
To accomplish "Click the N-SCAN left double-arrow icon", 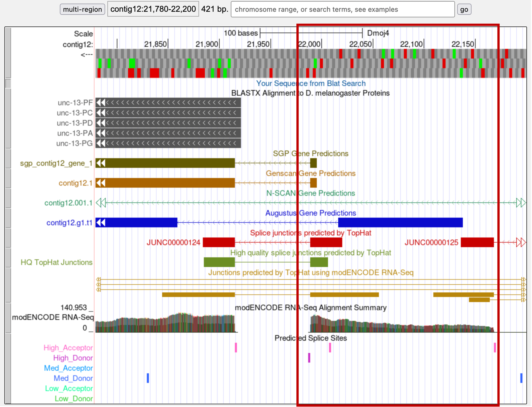I will 101,203.
